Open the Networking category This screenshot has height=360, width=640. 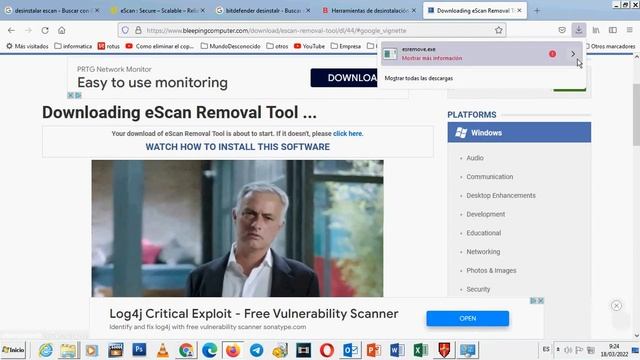[x=483, y=251]
